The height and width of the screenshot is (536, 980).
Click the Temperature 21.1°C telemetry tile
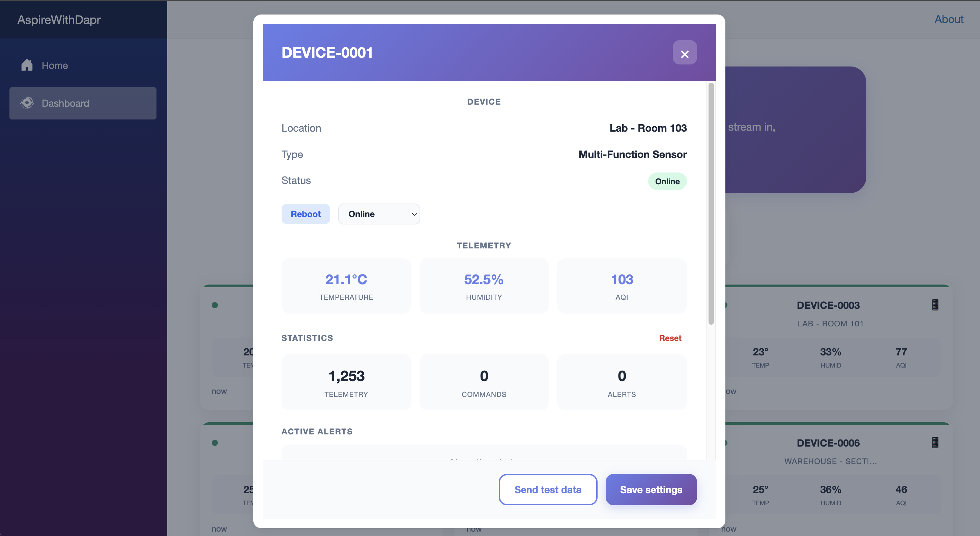point(346,286)
